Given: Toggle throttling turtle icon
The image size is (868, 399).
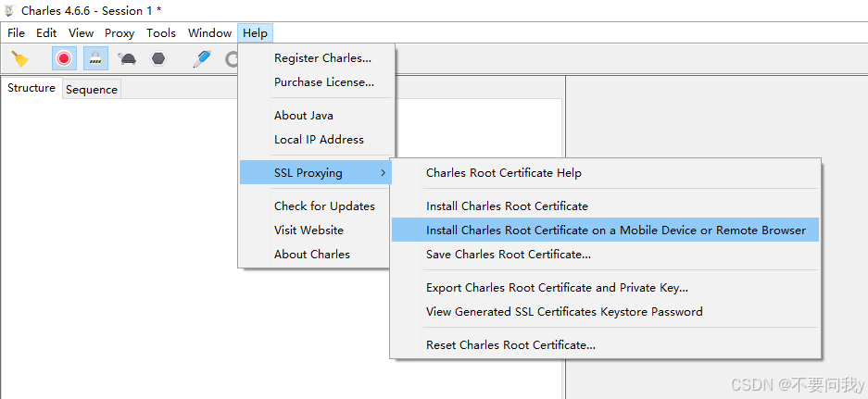Looking at the screenshot, I should click(x=127, y=58).
